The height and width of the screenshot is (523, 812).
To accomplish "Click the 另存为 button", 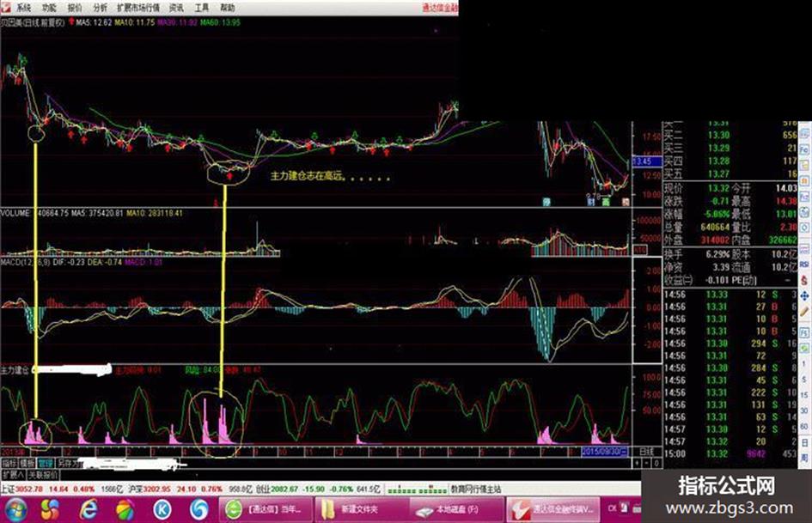I will [x=68, y=464].
